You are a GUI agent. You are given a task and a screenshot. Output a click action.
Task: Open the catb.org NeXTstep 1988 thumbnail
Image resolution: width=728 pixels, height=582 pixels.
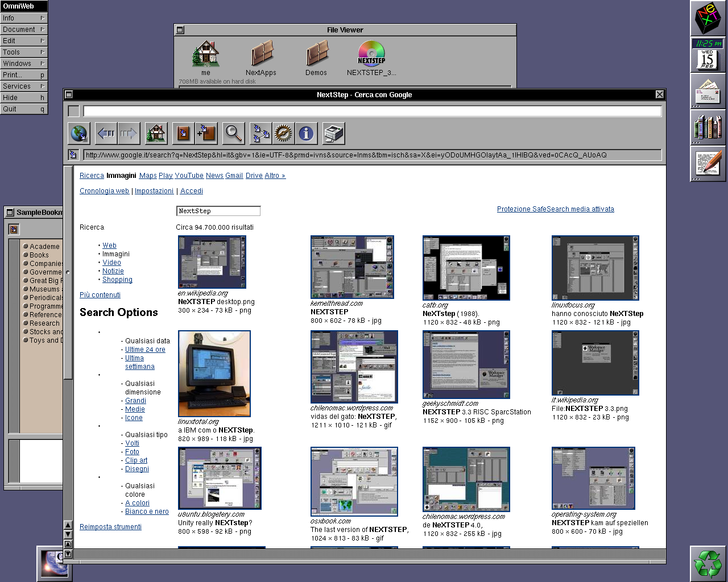[x=466, y=268]
